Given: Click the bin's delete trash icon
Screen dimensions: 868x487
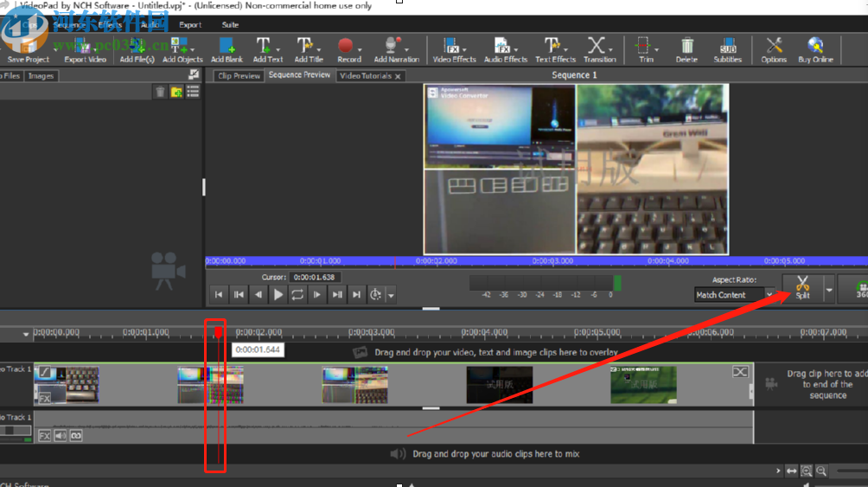Looking at the screenshot, I should (x=160, y=92).
